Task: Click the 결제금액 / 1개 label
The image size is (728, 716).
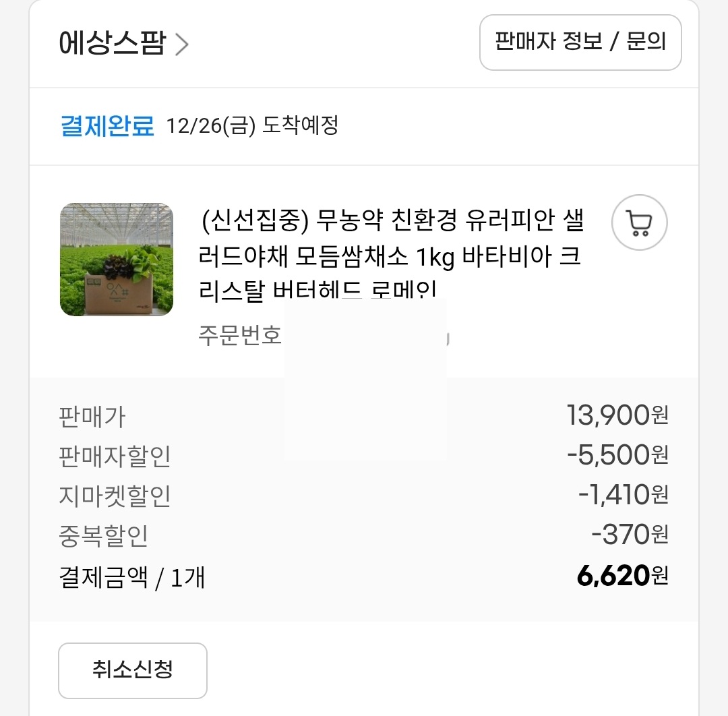Action: 131,577
